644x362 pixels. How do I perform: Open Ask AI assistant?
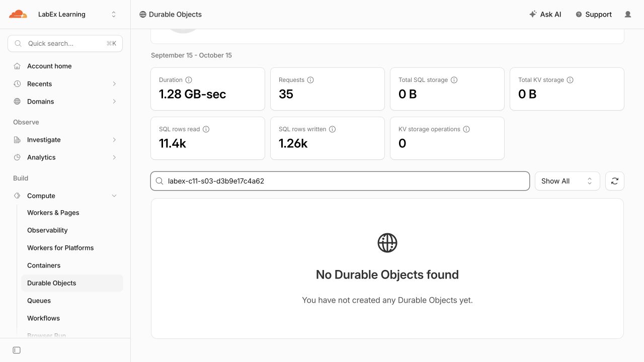pos(545,14)
